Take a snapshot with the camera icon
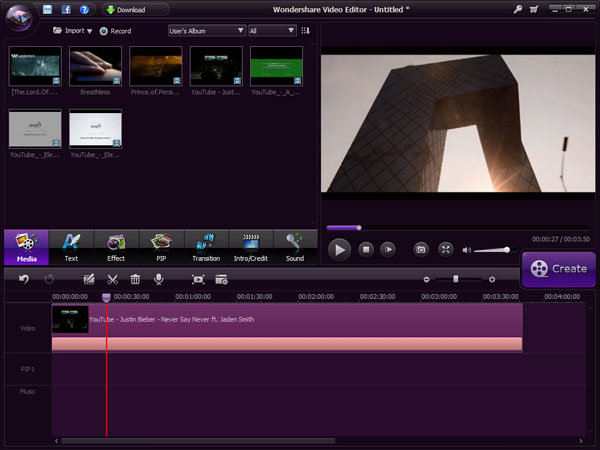This screenshot has width=600, height=450. pos(421,249)
